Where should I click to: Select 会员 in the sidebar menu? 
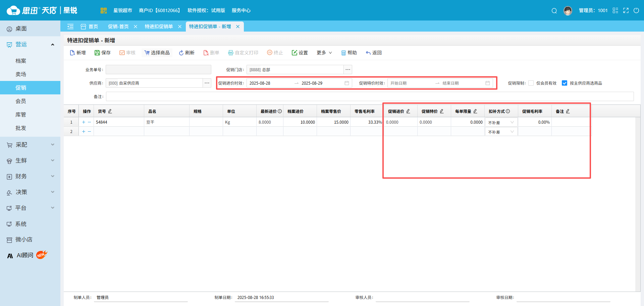[x=21, y=101]
